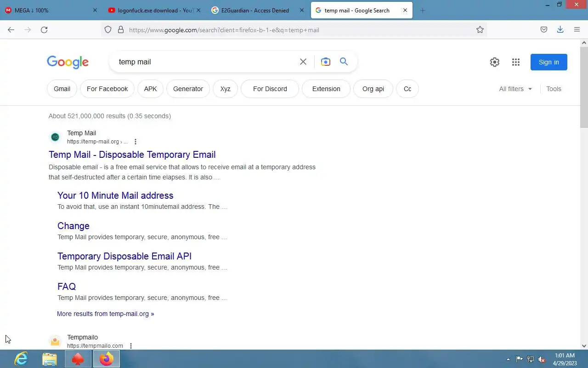Open muted volume tray icon
This screenshot has width=588, height=368.
(542, 359)
